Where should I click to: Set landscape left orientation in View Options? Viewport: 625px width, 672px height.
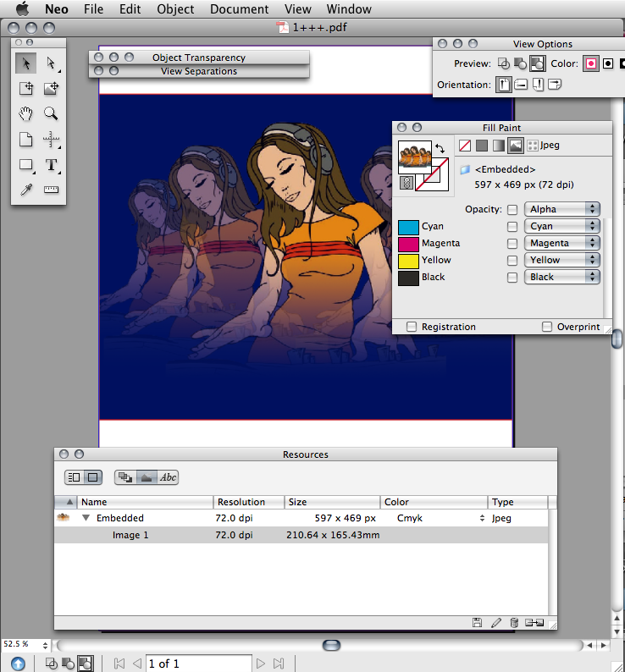(x=521, y=85)
